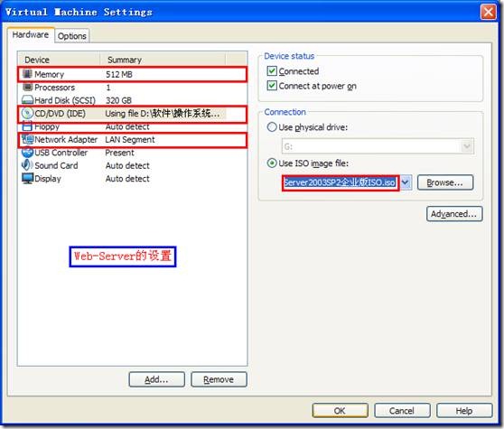Click the ISO file path input field
This screenshot has height=429, width=504.
pos(341,182)
